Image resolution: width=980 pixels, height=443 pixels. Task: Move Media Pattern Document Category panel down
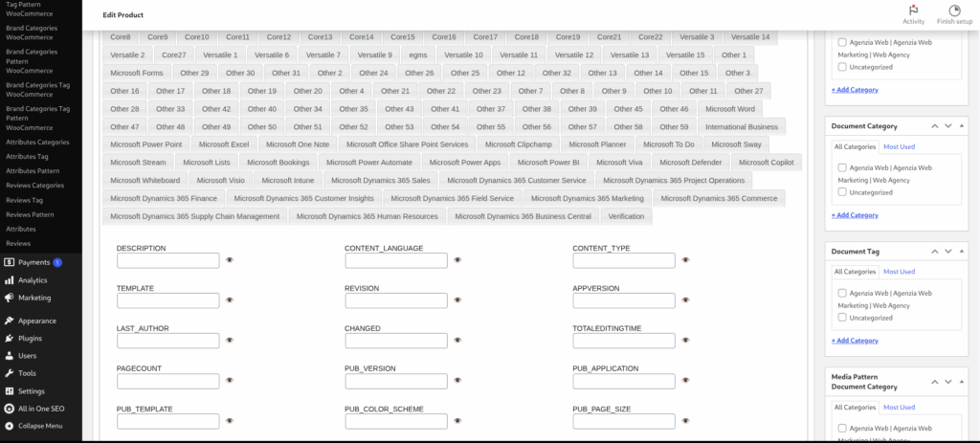tap(948, 382)
